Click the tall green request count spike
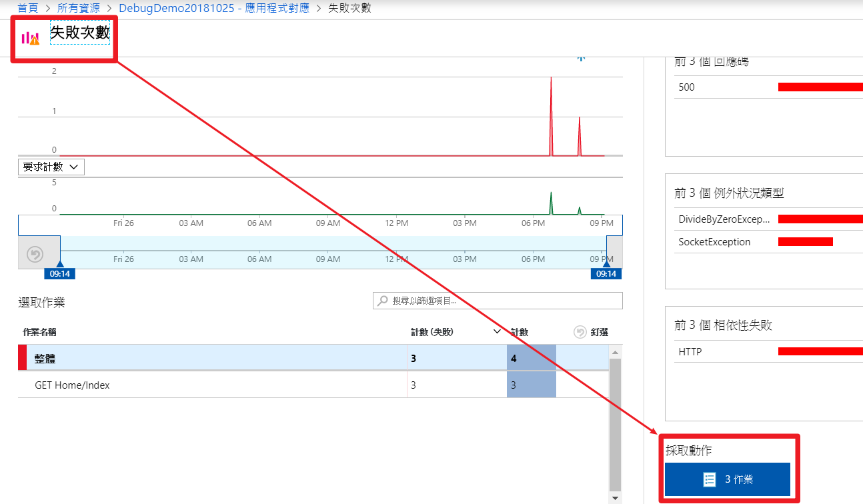The width and height of the screenshot is (863, 504). [551, 203]
